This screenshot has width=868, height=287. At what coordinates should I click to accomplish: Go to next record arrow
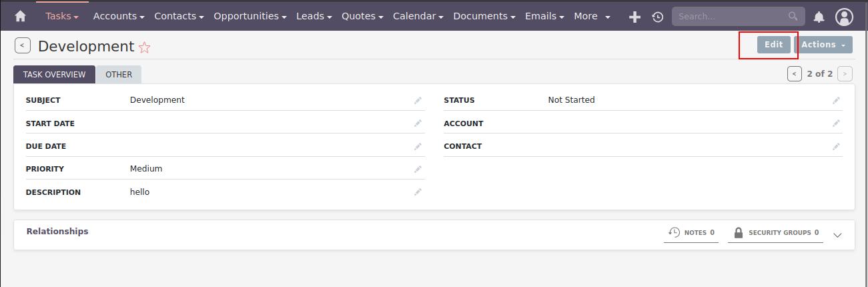[x=845, y=73]
